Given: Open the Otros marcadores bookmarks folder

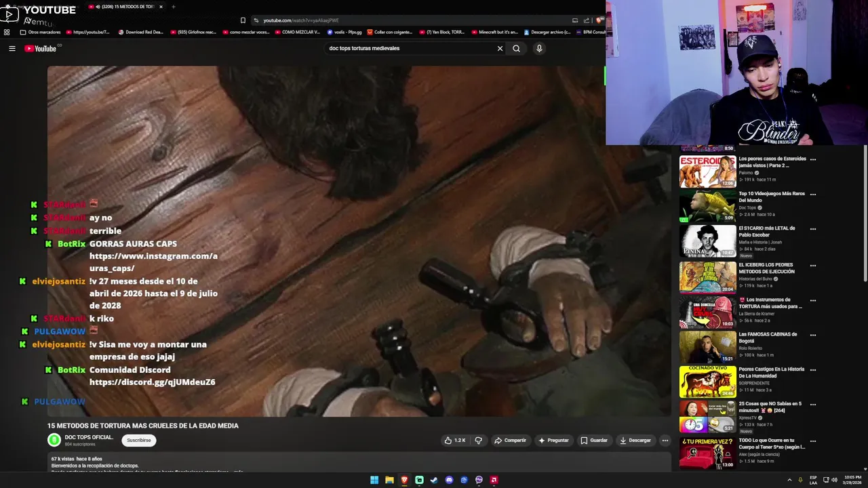Looking at the screenshot, I should point(41,32).
